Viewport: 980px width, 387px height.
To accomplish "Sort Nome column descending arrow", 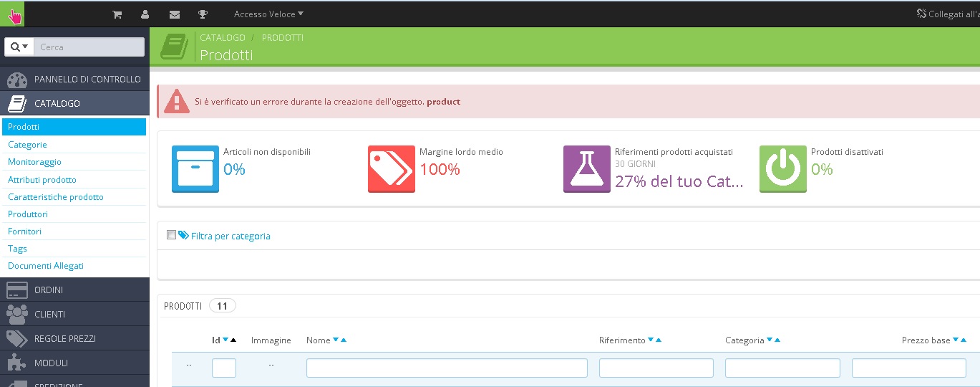I will (x=336, y=340).
